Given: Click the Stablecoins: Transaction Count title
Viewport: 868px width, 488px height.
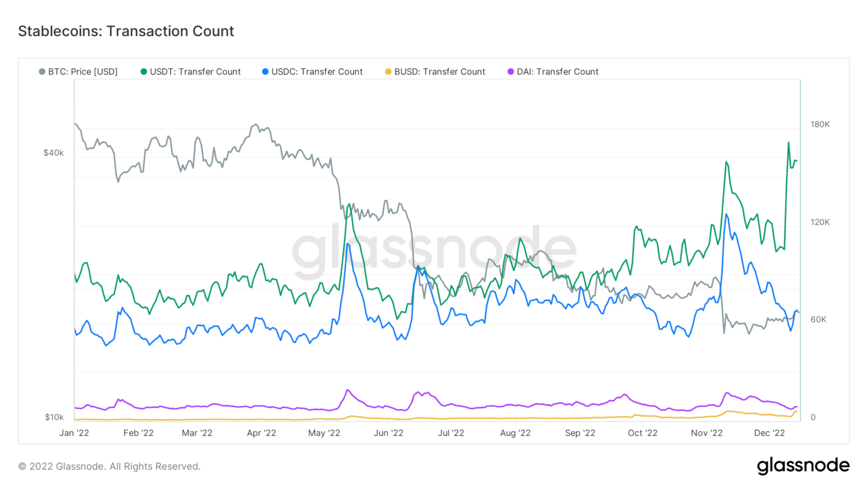Looking at the screenshot, I should click(x=126, y=31).
